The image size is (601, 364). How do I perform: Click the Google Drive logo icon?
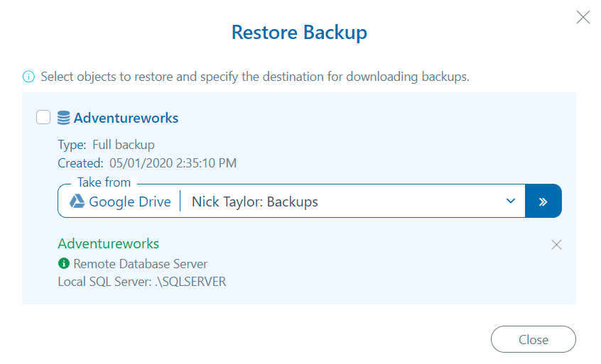coord(77,202)
